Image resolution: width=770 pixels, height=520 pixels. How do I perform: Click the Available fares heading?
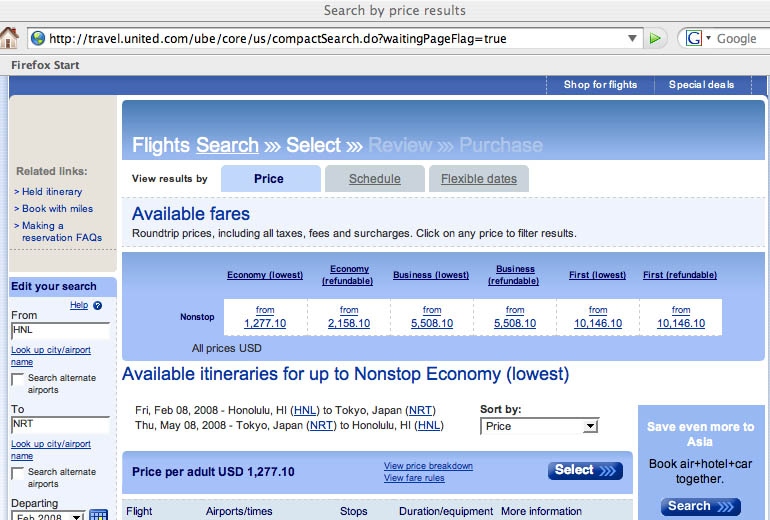tap(191, 214)
